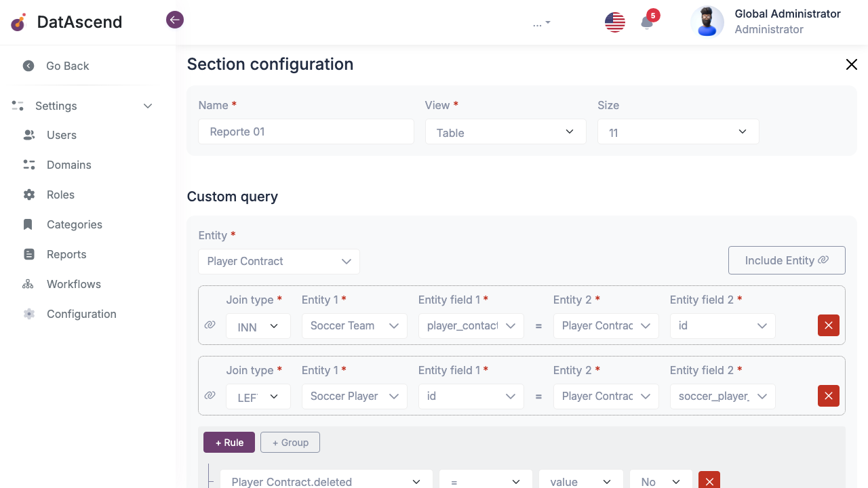Open Entity 1 dropdown Soccer Team

[355, 326]
